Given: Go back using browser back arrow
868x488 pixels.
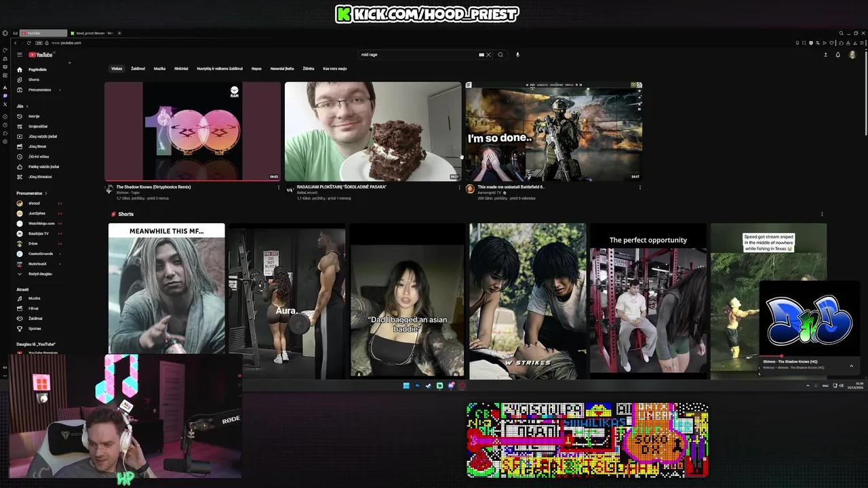Looking at the screenshot, I should coord(16,43).
